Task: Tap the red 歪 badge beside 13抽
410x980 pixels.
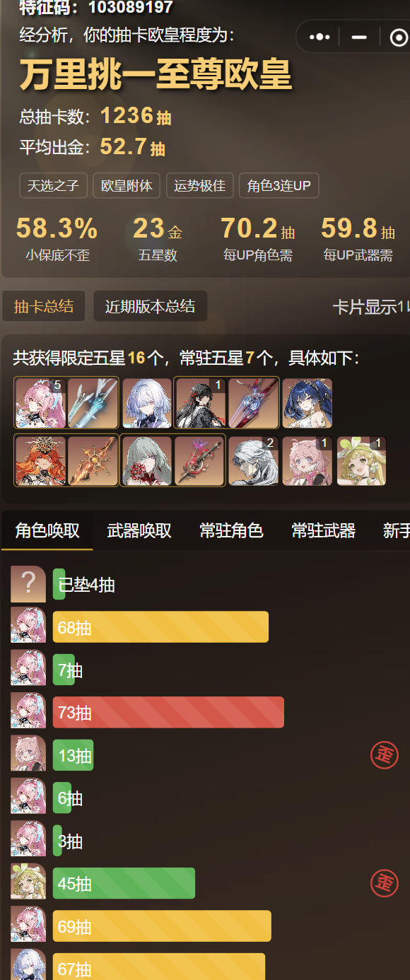Action: tap(385, 755)
